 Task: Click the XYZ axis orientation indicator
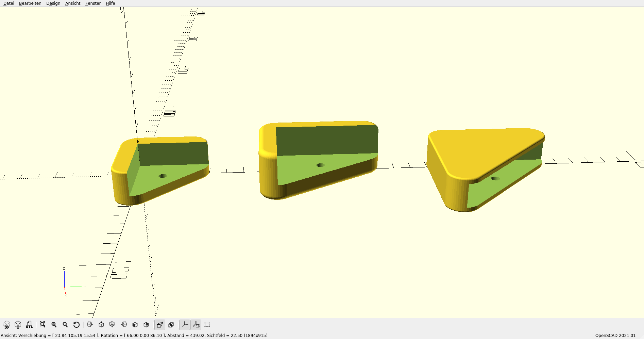point(74,282)
